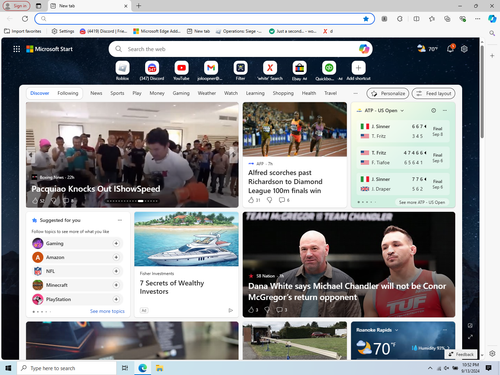Open the Collections toolbar icon

(x=447, y=19)
